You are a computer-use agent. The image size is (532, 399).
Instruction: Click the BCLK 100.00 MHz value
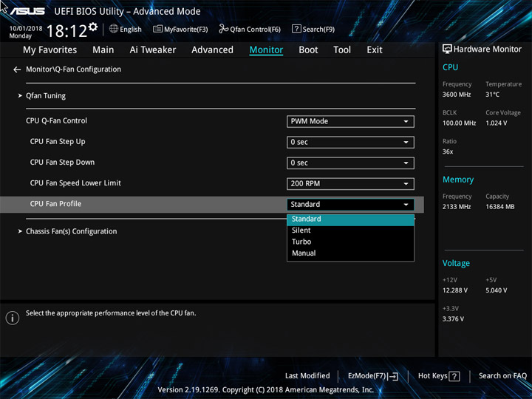point(459,123)
